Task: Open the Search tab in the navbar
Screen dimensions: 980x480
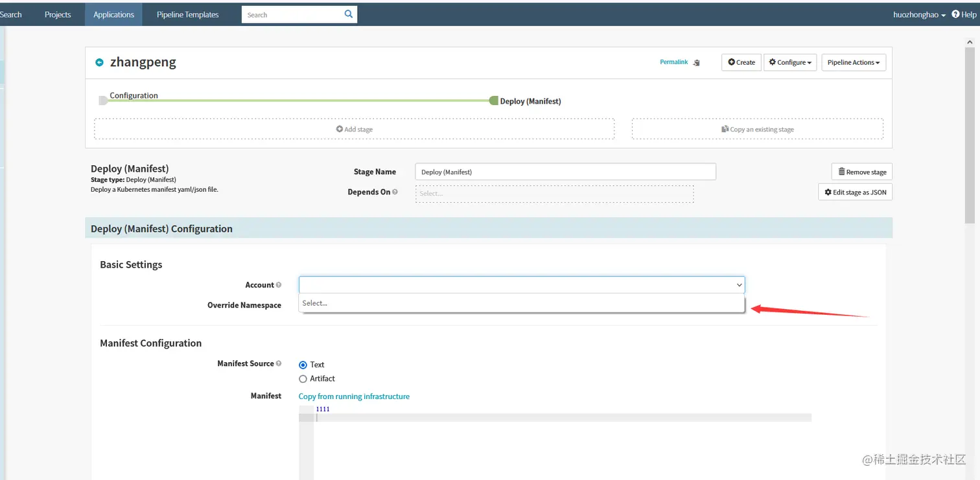Action: point(11,14)
